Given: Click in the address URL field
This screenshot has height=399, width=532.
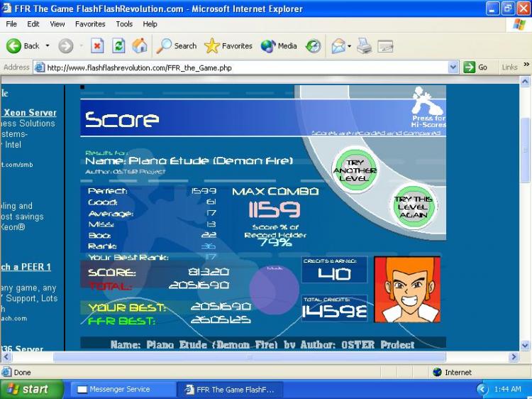Looking at the screenshot, I should coord(247,67).
